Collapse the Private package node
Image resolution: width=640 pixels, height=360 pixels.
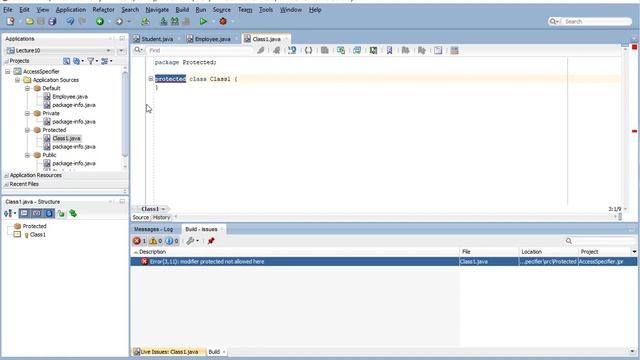(x=27, y=113)
